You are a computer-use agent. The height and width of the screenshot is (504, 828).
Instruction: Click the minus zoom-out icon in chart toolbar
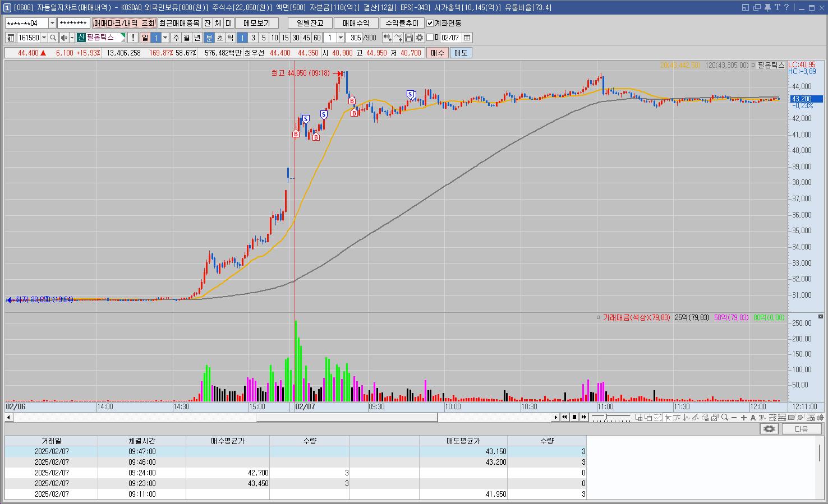click(734, 418)
